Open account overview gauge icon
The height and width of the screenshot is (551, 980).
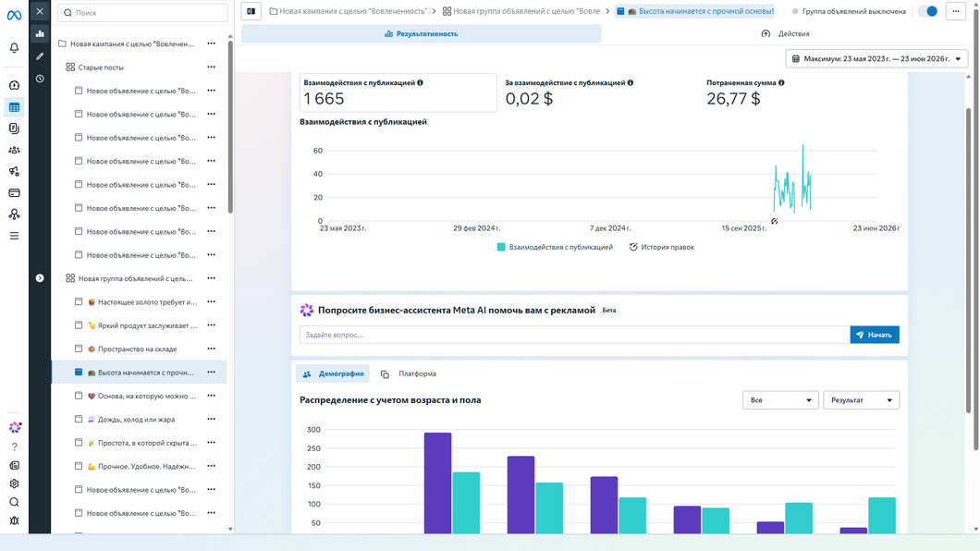[x=14, y=85]
